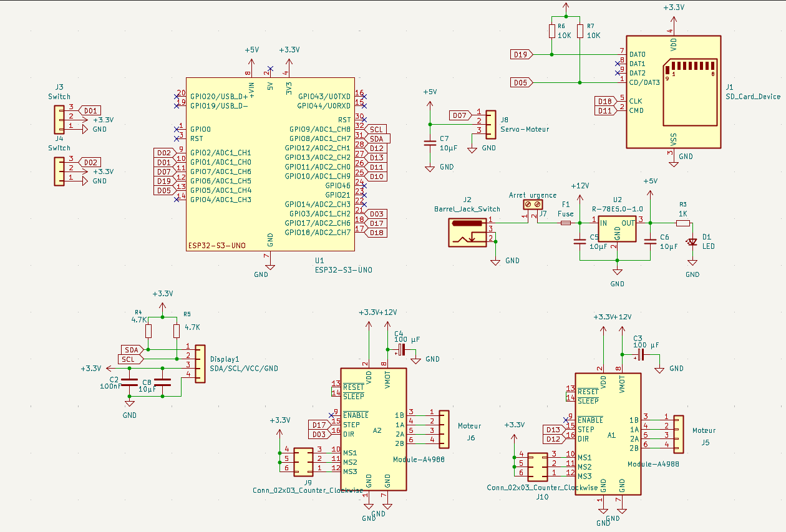Click the D17 label at A2 STEP pin
The height and width of the screenshot is (532, 786).
point(319,425)
